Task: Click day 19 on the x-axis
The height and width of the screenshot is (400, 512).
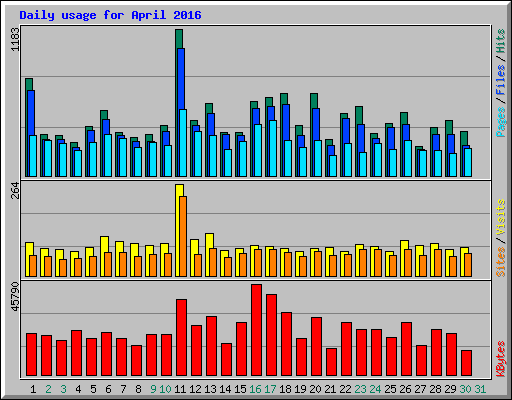Action: pos(300,389)
